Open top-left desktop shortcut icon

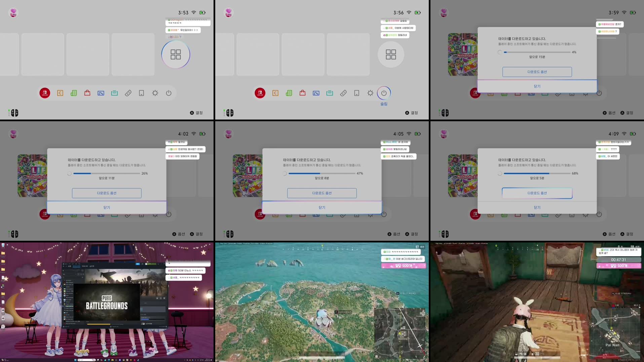[x=3, y=245]
